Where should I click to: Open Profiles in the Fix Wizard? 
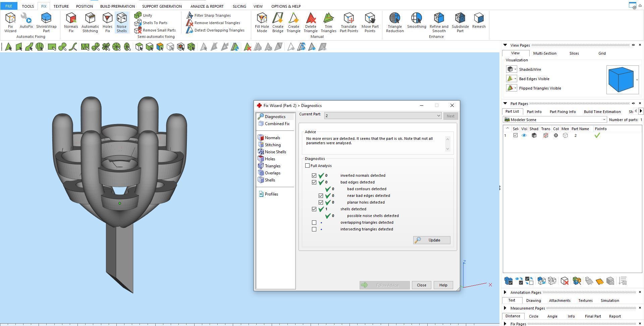point(268,194)
